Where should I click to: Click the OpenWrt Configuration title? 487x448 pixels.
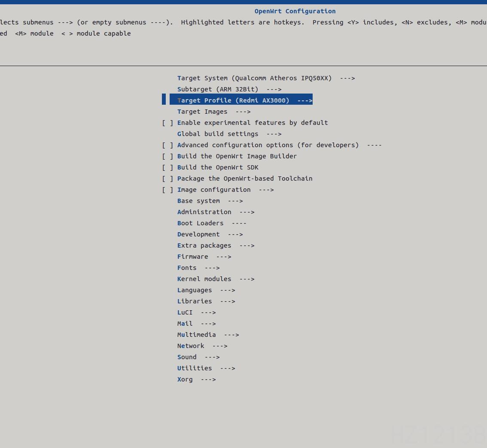pyautogui.click(x=295, y=12)
